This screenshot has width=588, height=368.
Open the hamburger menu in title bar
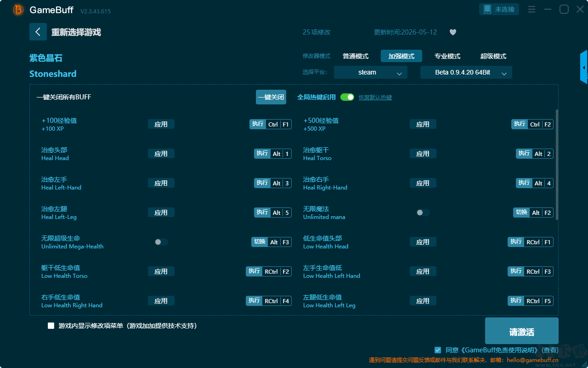pyautogui.click(x=531, y=9)
